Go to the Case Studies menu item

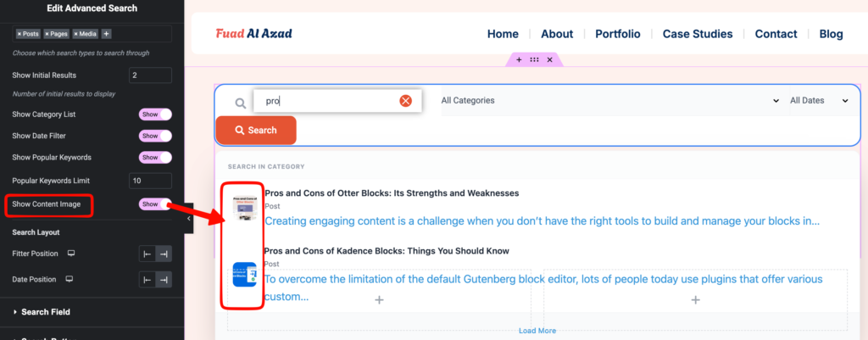pos(699,34)
